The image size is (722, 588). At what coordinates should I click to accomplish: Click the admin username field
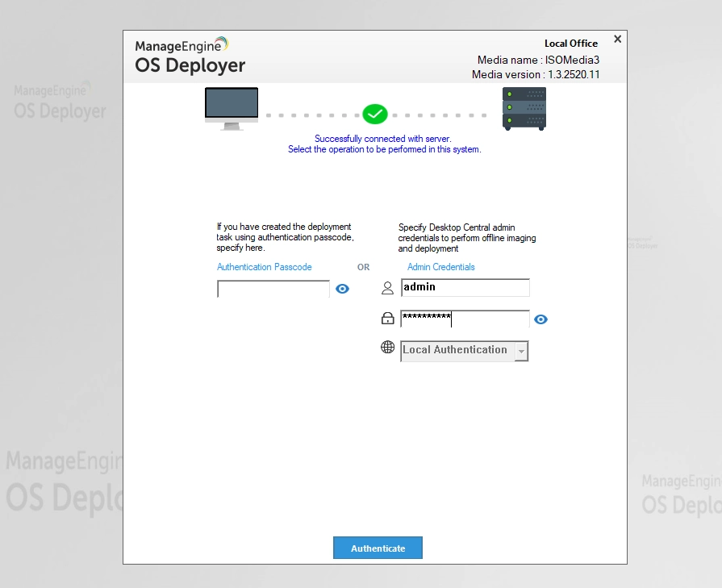click(x=465, y=287)
